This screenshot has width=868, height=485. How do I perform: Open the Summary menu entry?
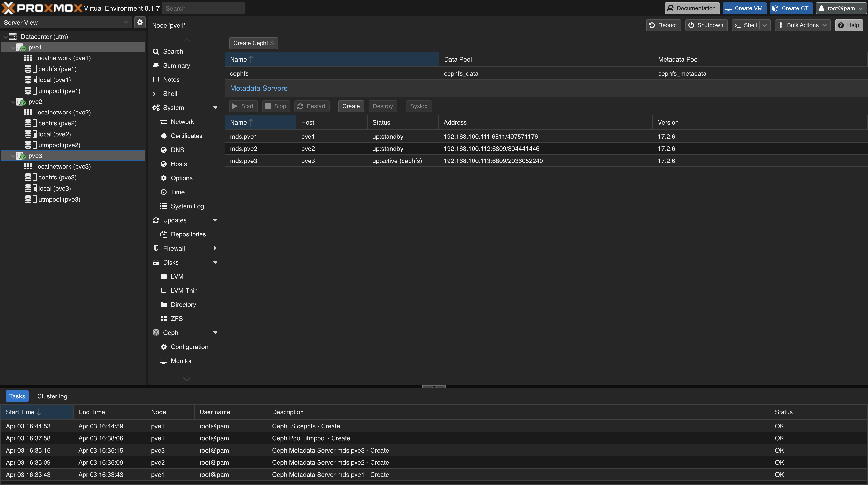click(x=176, y=65)
